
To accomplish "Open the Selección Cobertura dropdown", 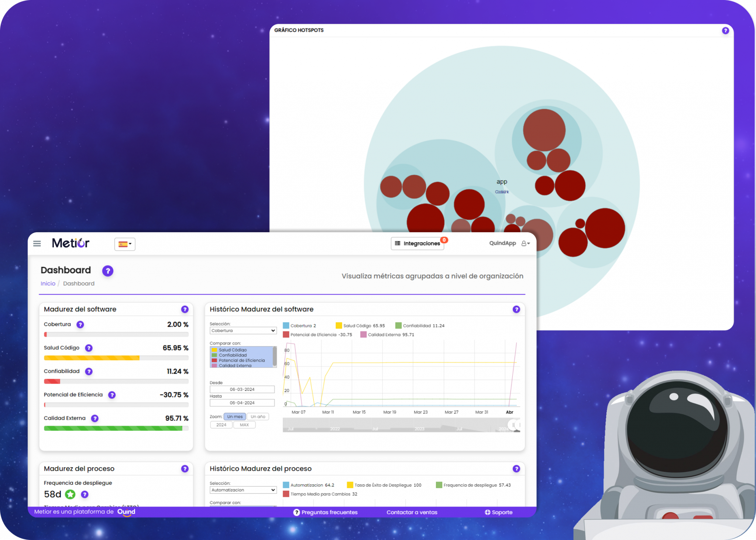I will point(243,330).
